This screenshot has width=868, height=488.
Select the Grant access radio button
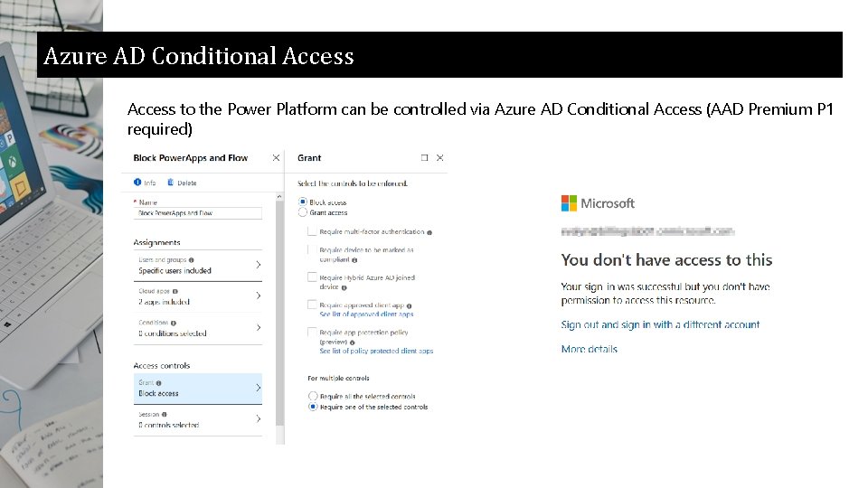(x=303, y=212)
